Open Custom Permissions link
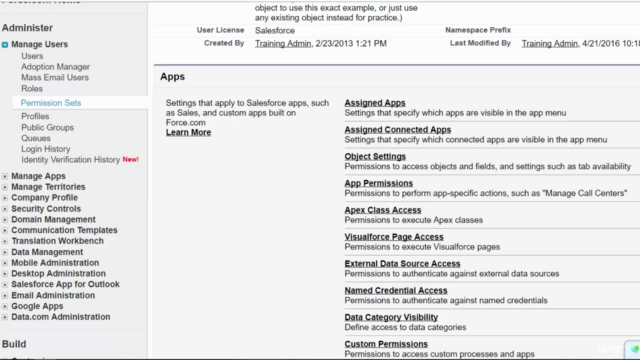The height and width of the screenshot is (360, 640). pos(386,344)
